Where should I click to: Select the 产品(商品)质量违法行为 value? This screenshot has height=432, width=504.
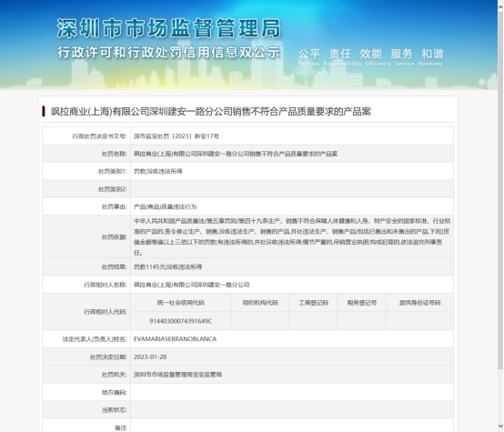(165, 206)
